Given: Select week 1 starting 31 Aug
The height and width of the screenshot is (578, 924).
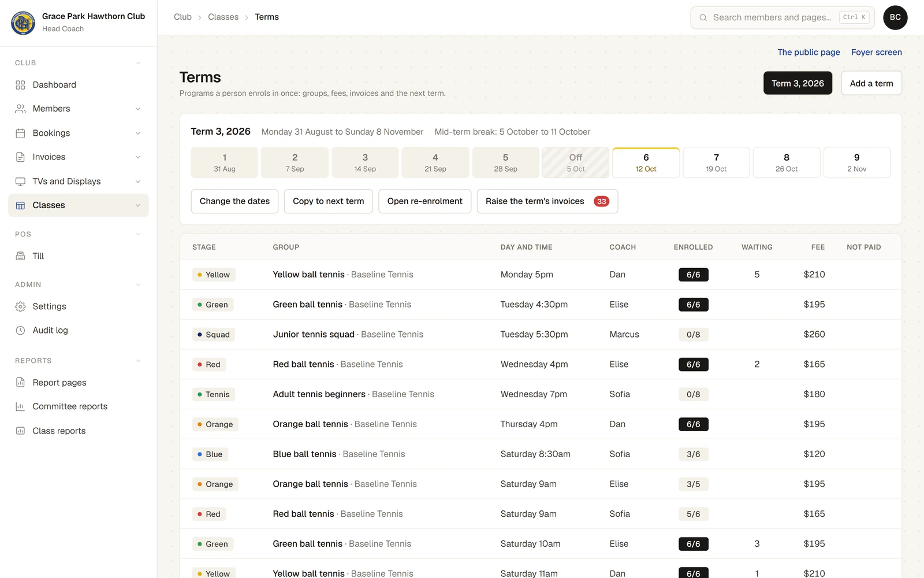Looking at the screenshot, I should (225, 162).
